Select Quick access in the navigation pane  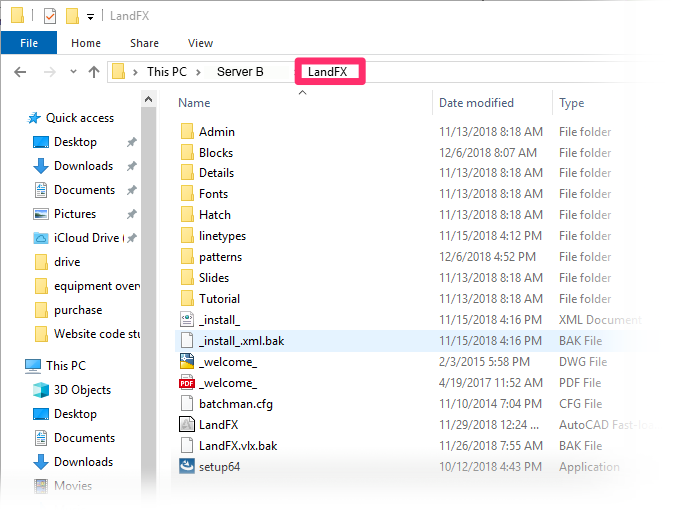(80, 118)
